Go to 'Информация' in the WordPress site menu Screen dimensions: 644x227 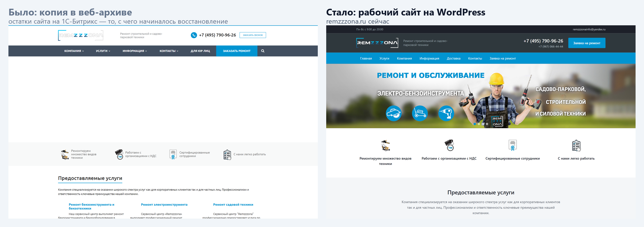(x=429, y=59)
